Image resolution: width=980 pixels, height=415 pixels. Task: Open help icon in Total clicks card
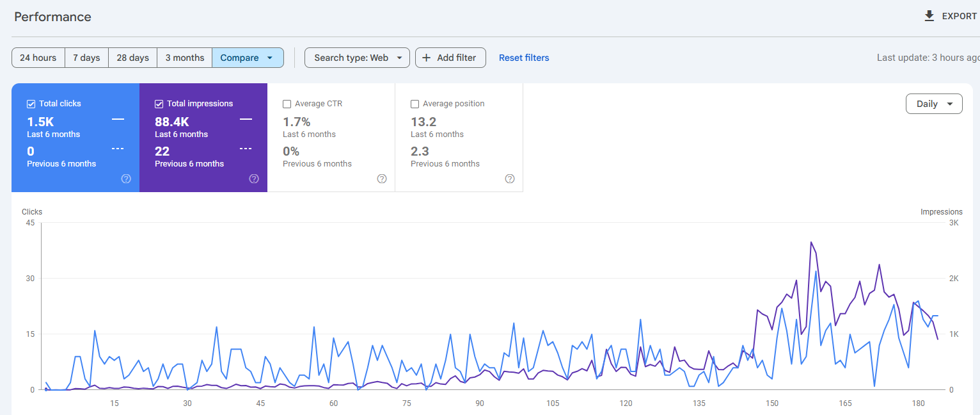click(x=126, y=179)
